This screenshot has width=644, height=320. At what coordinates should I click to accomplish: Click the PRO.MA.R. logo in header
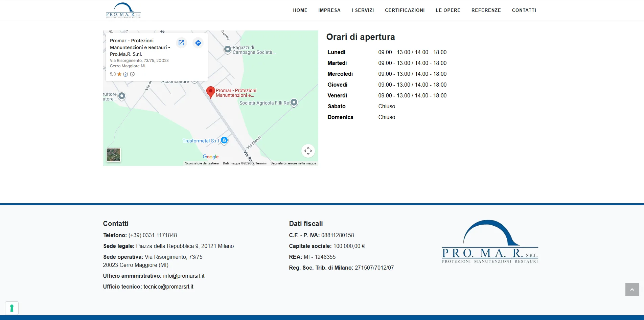[123, 10]
